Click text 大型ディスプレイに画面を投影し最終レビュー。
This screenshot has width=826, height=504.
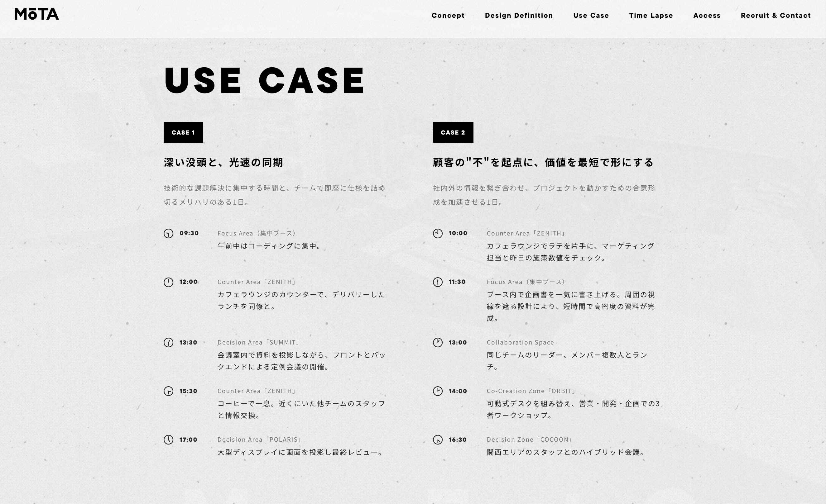tap(301, 452)
